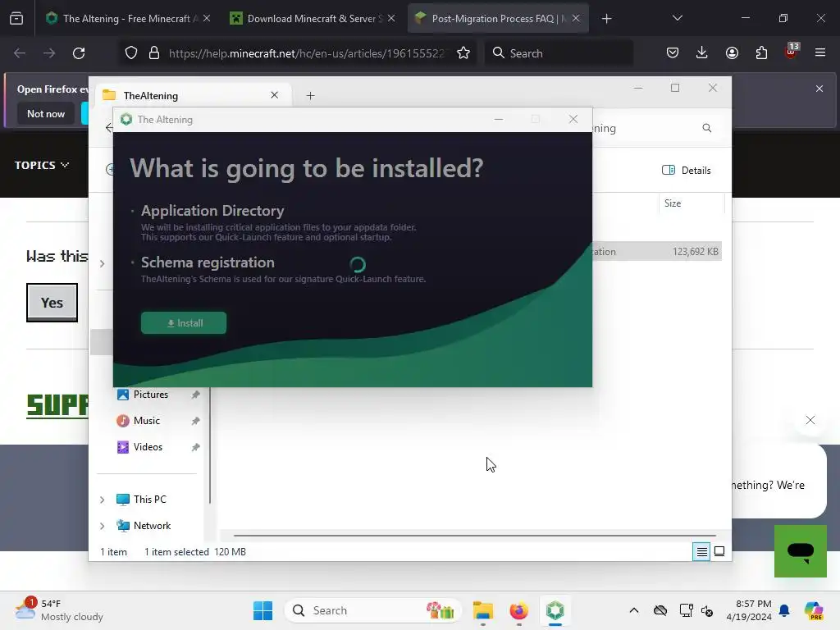Click the site padlock security icon
The image size is (840, 630).
point(154,53)
